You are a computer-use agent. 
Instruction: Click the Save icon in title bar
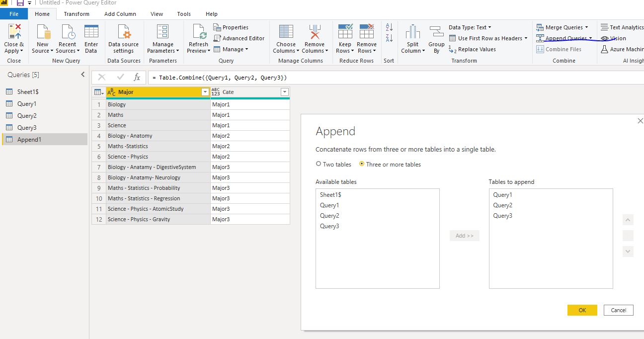20,3
